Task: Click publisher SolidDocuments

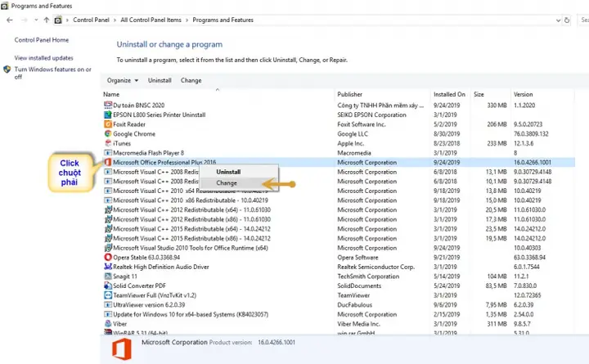Action: click(x=359, y=285)
